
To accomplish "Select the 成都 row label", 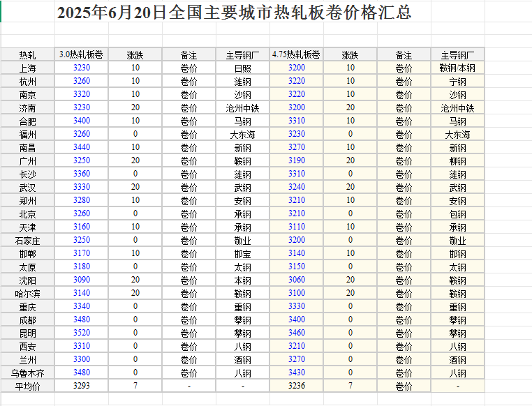I will point(27,319).
